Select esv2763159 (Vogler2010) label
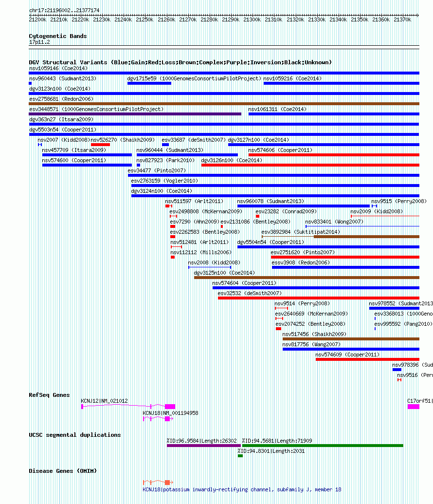Viewport: 433px width, 504px height. click(x=164, y=181)
